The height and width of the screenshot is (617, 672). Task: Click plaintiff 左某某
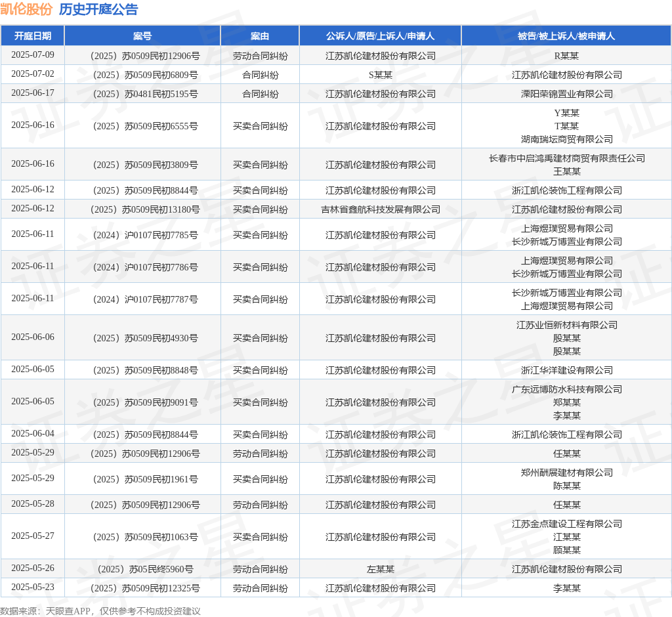point(381,569)
